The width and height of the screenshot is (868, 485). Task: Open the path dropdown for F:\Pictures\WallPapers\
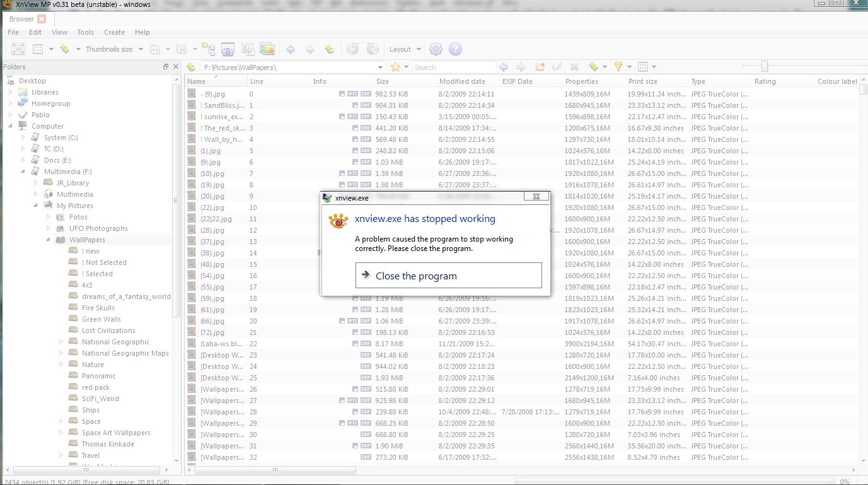[380, 67]
